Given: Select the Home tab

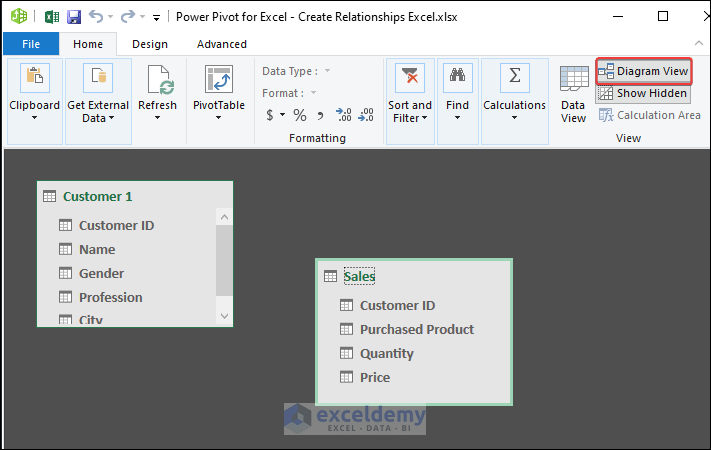Looking at the screenshot, I should (88, 44).
